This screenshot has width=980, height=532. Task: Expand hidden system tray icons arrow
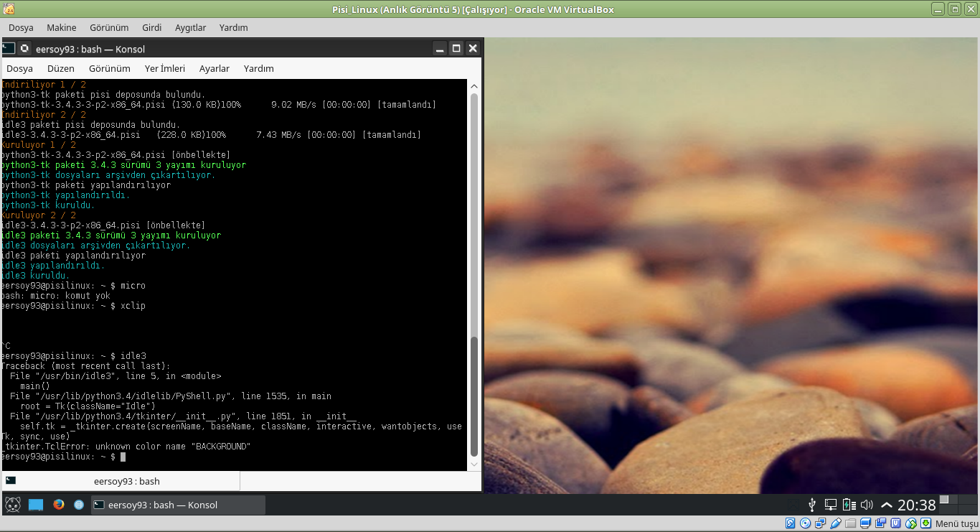[887, 505]
